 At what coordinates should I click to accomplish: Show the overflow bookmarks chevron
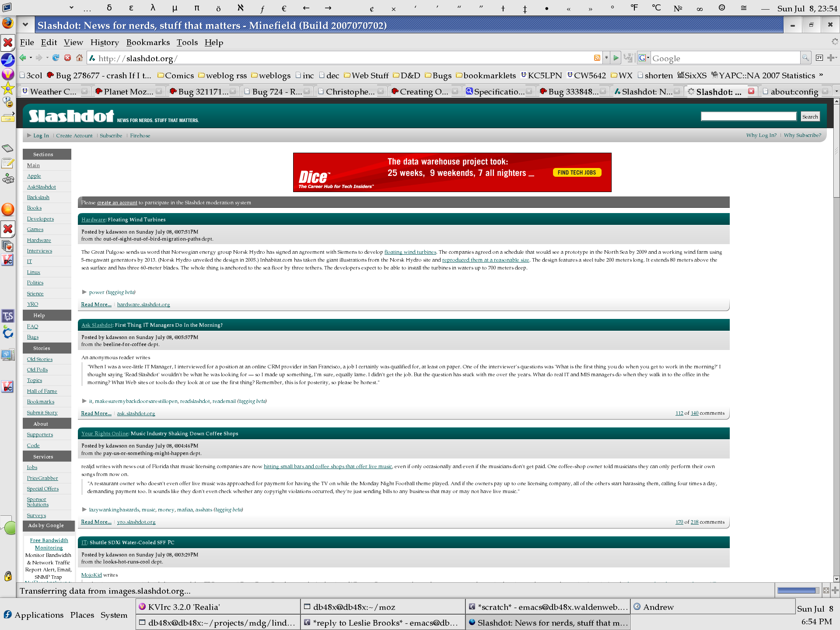(821, 75)
